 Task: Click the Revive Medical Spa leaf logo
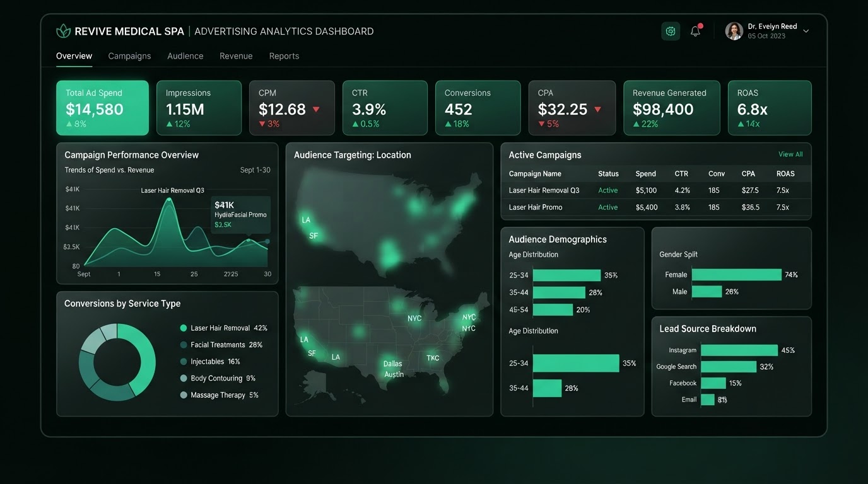tap(63, 31)
